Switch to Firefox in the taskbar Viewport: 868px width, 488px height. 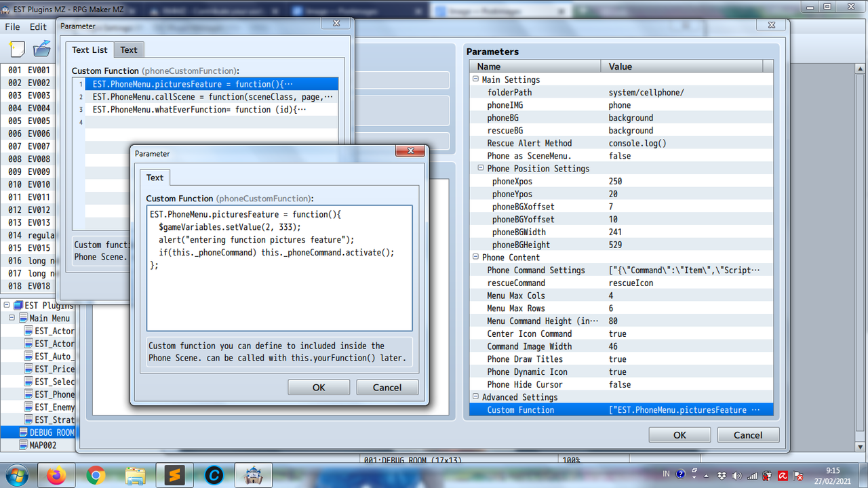[x=56, y=476]
